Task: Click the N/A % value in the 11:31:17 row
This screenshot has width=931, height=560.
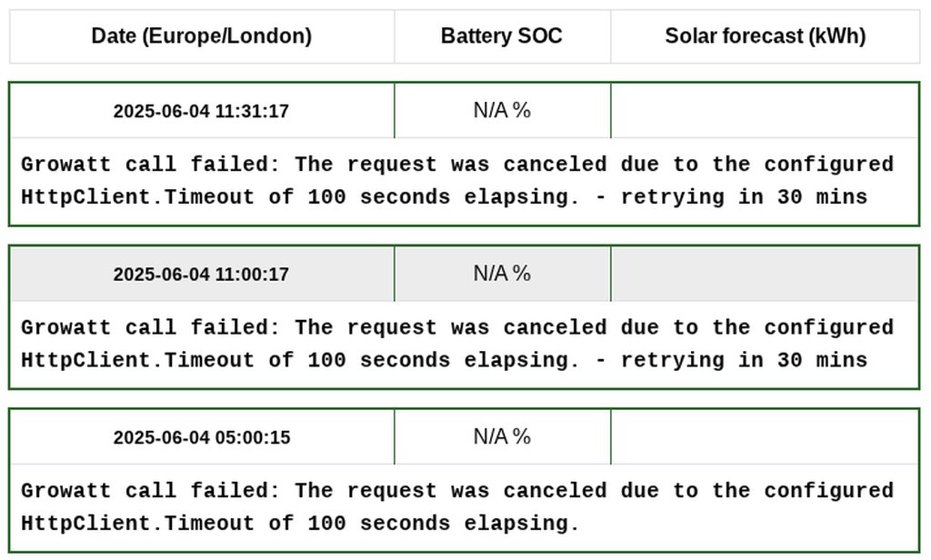Action: pyautogui.click(x=501, y=111)
